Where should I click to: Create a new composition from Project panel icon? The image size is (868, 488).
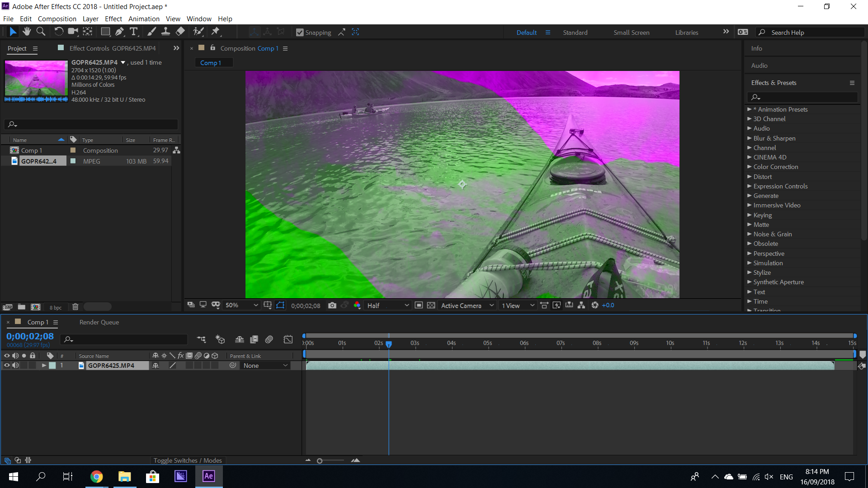(35, 307)
